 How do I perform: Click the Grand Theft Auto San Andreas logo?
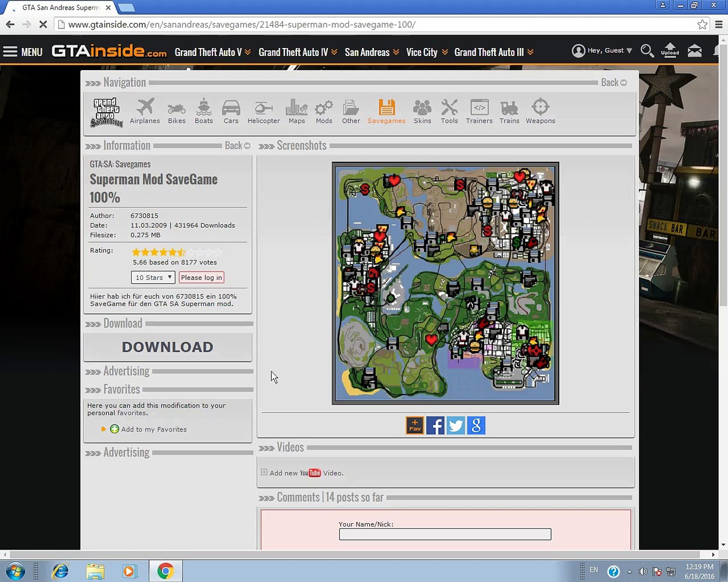pos(106,112)
